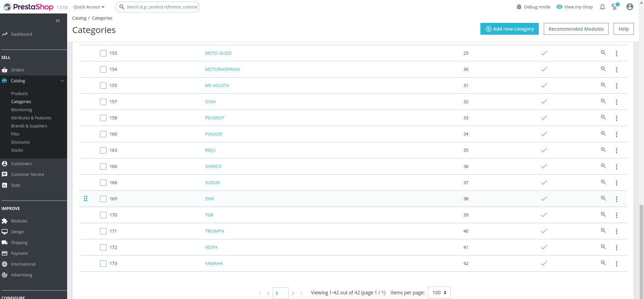644x299 pixels.
Task: Collapse the sidebar with double chevron icon
Action: (58, 21)
